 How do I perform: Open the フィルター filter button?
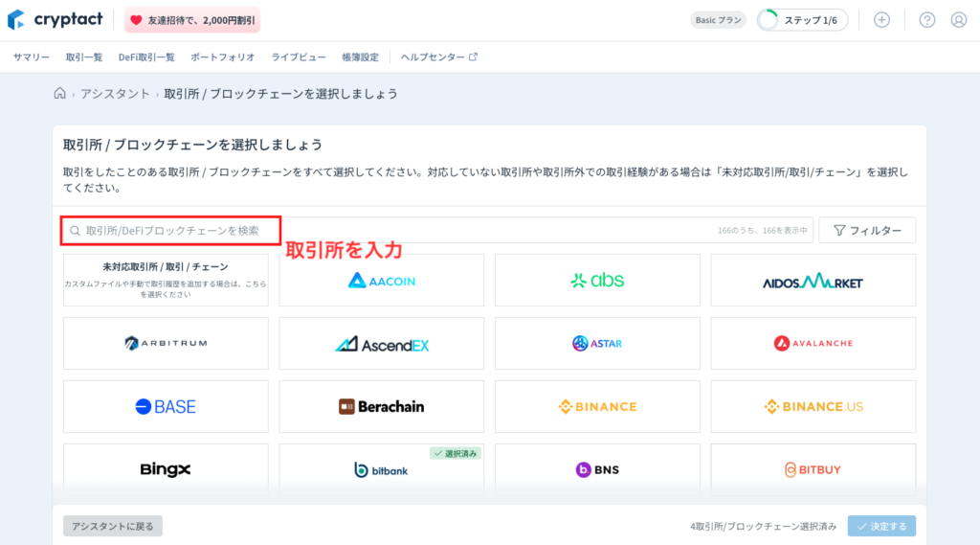click(867, 230)
